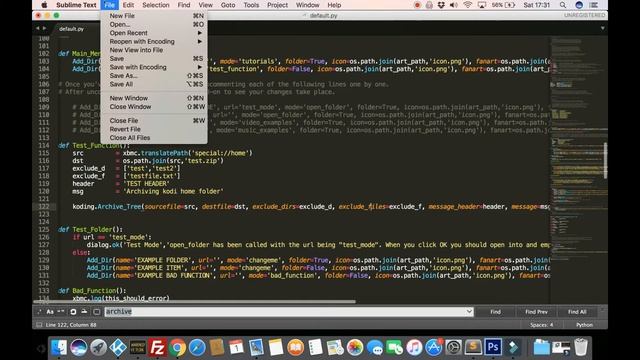Choose Revert File from the File menu
Screen dimensions: 640x360
[154, 129]
